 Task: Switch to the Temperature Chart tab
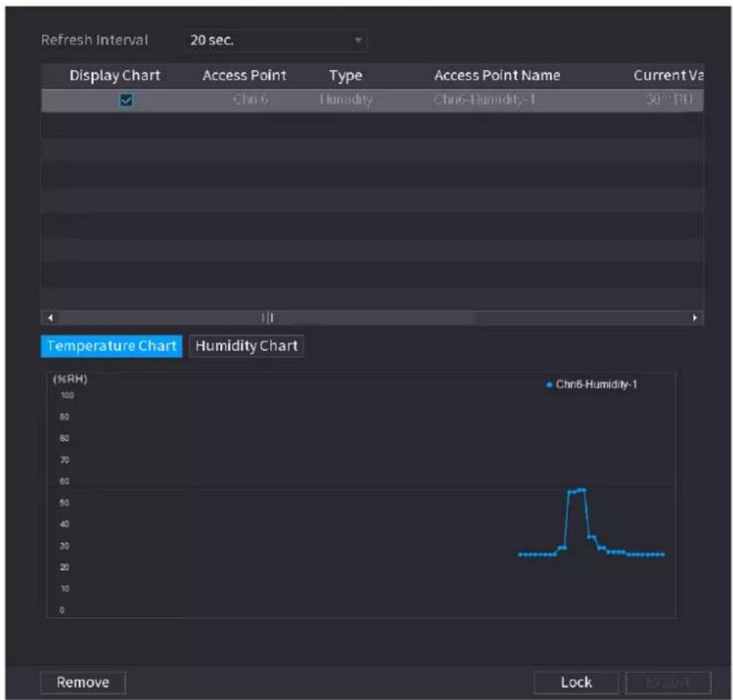[x=111, y=346]
